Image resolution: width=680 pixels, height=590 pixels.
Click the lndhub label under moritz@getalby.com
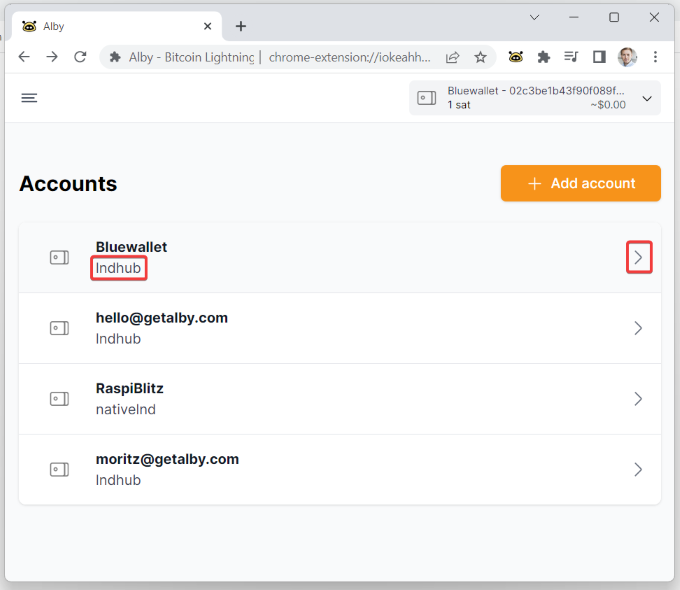118,480
